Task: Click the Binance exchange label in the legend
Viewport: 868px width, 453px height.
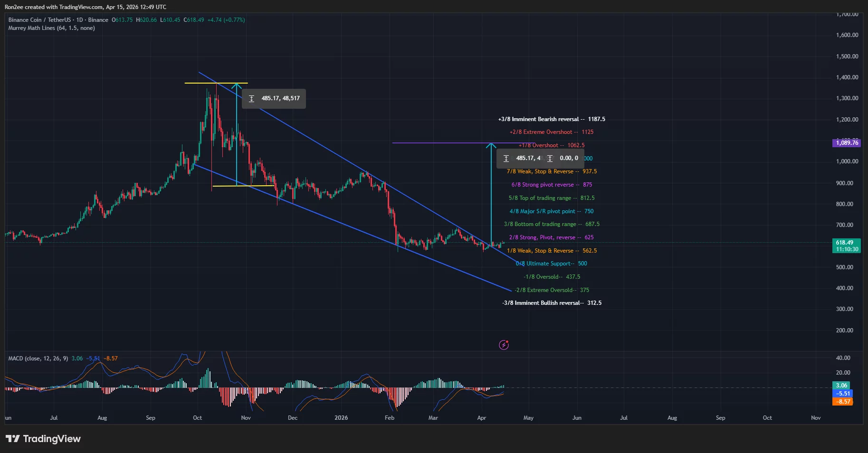Action: (98, 19)
